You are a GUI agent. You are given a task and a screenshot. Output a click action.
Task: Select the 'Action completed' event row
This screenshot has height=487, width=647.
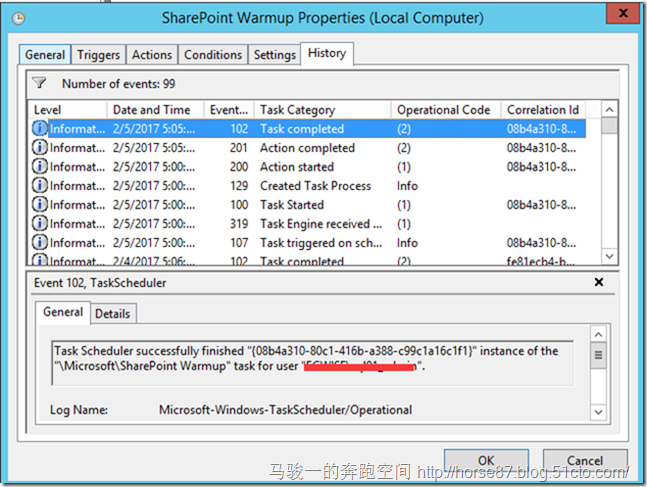point(307,147)
